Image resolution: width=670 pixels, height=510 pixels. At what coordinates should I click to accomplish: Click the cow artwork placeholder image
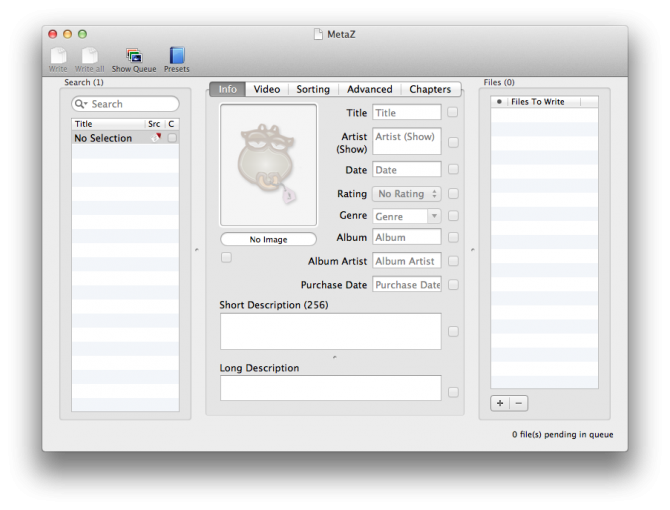pyautogui.click(x=268, y=165)
